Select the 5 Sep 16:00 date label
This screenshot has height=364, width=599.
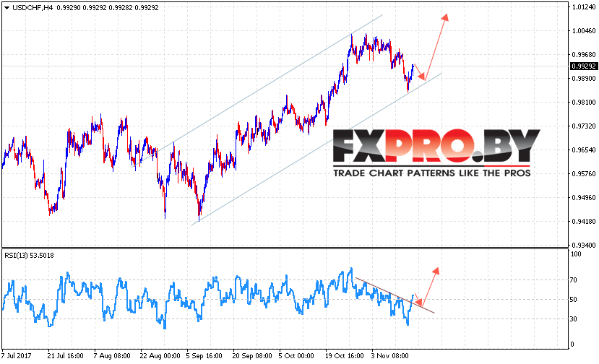(x=204, y=356)
